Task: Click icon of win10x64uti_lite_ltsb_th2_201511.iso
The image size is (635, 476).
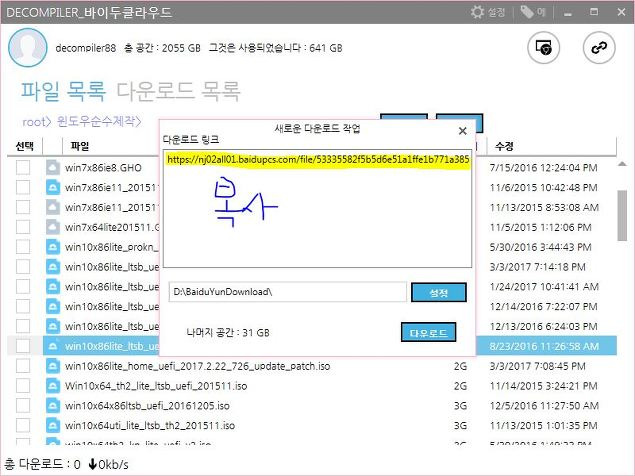Action: 53,425
